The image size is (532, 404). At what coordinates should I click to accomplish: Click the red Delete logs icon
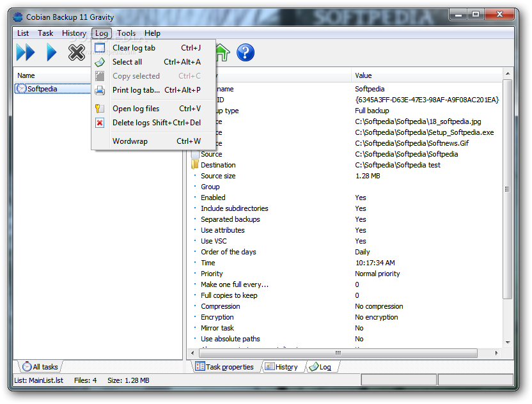pos(100,123)
